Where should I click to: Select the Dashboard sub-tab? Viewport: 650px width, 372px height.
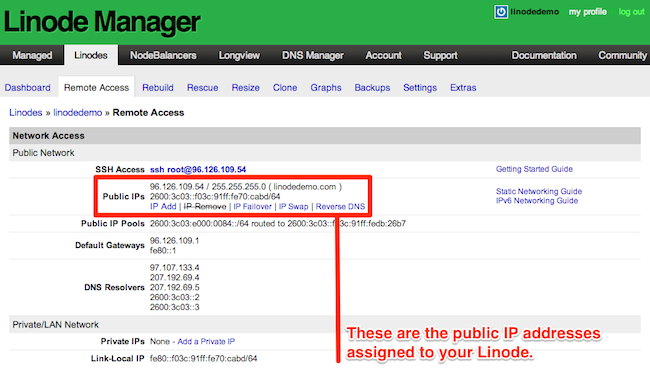click(27, 88)
